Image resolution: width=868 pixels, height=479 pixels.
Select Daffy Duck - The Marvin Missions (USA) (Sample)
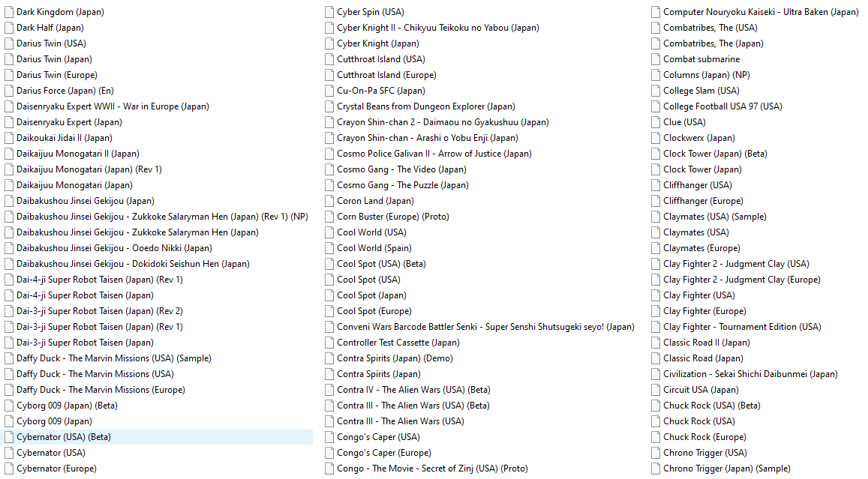114,358
